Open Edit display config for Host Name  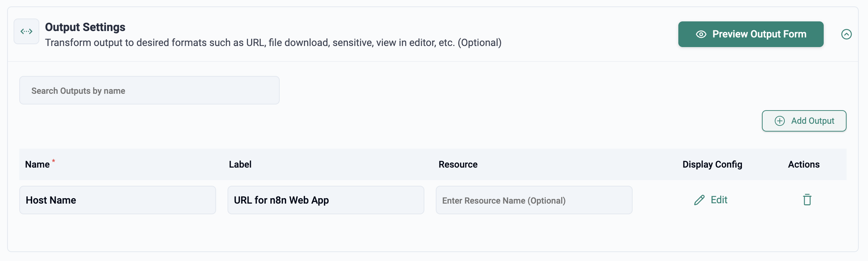[719, 200]
